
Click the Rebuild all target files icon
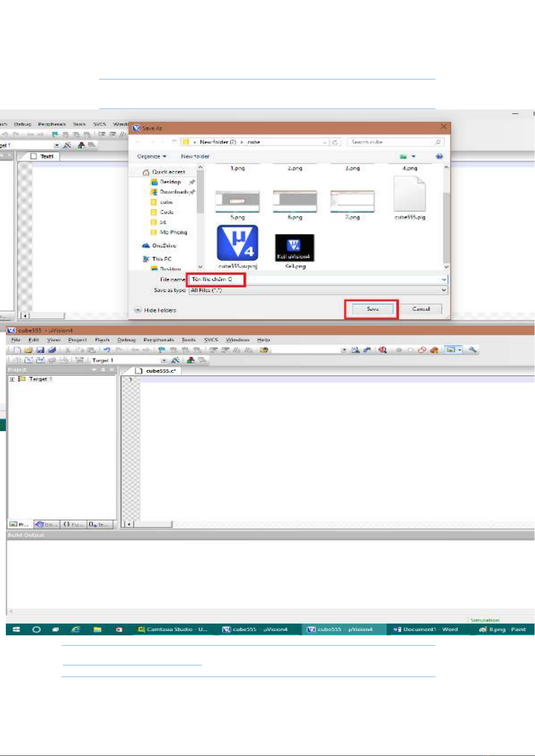[x=40, y=360]
